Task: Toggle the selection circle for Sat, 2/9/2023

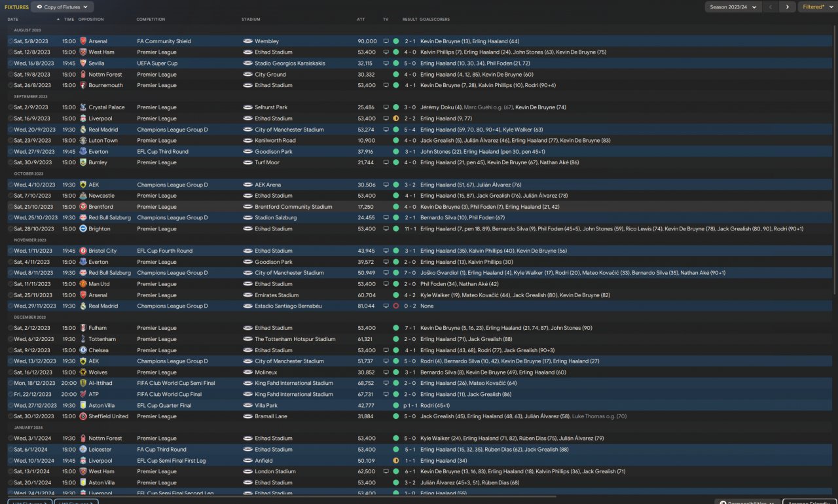Action: [x=10, y=107]
